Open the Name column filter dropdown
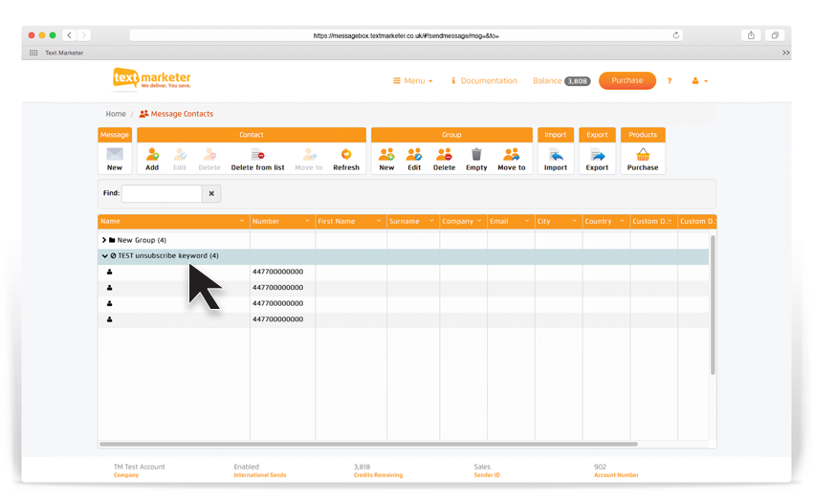This screenshot has width=813, height=504. (242, 222)
